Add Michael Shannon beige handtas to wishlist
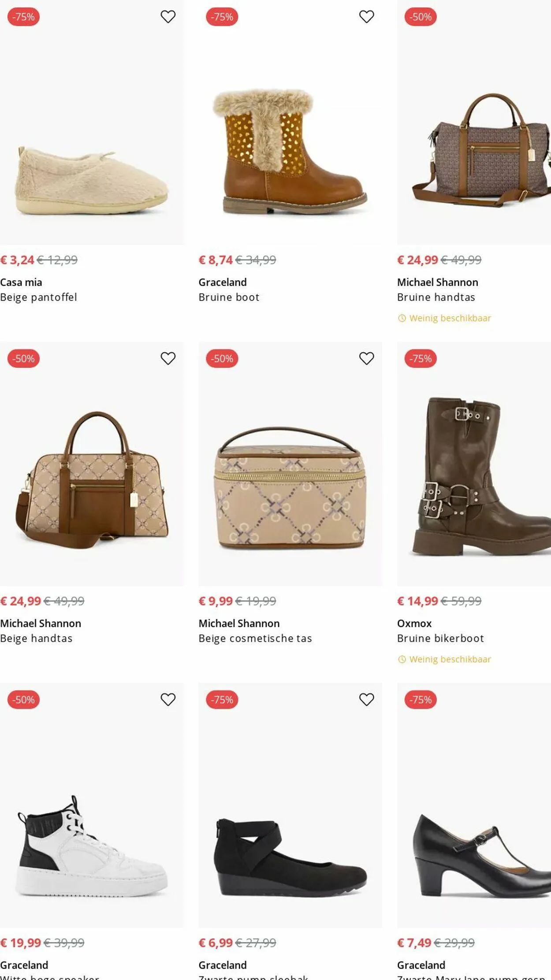Screen dimensions: 551x980 pos(168,358)
